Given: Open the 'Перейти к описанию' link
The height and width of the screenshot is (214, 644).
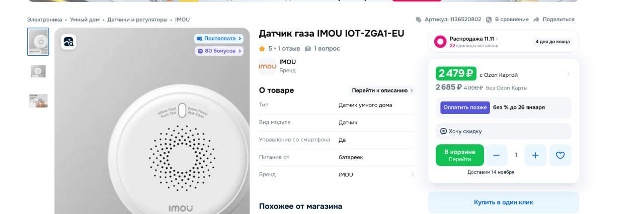Looking at the screenshot, I should point(382,90).
